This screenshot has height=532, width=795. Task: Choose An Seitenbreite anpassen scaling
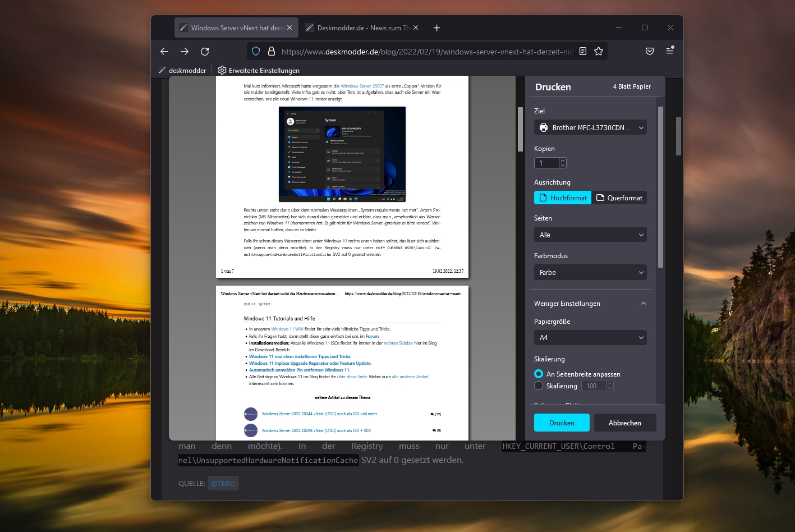coord(539,374)
